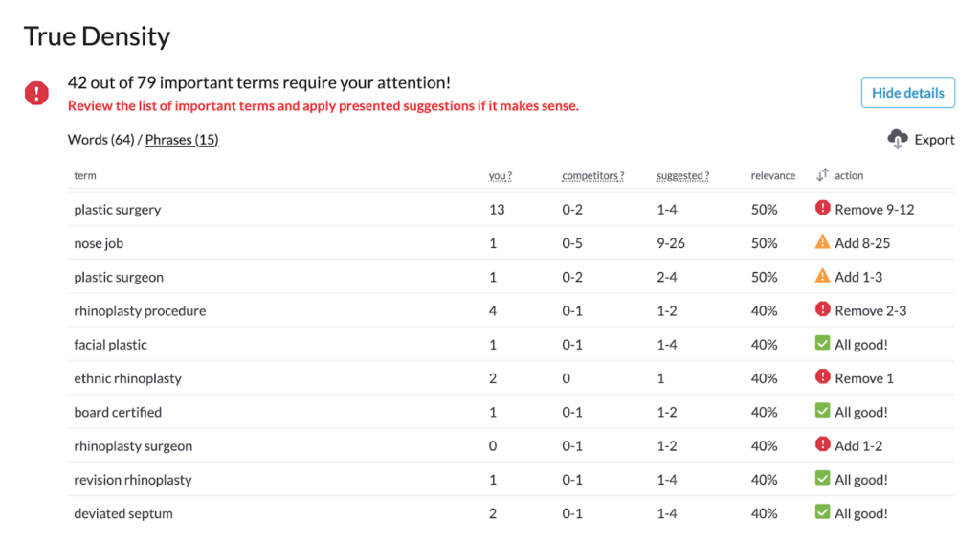Viewport: 980px width, 544px height.
Task: Click the orange triangle icon for nose job
Action: point(822,241)
